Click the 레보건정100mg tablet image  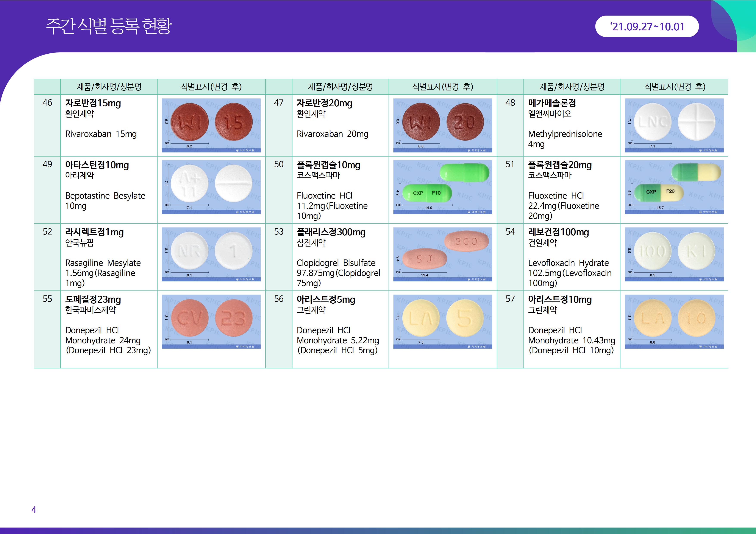pos(674,254)
